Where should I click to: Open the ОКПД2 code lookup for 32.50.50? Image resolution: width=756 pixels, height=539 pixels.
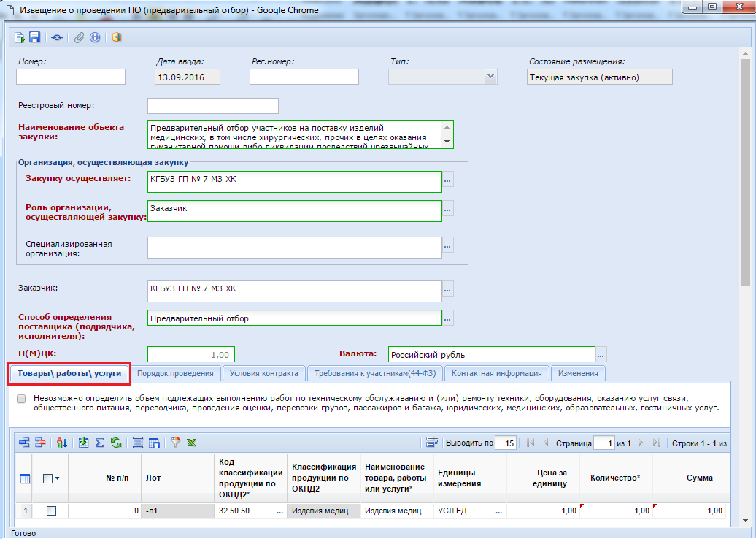tap(279, 511)
